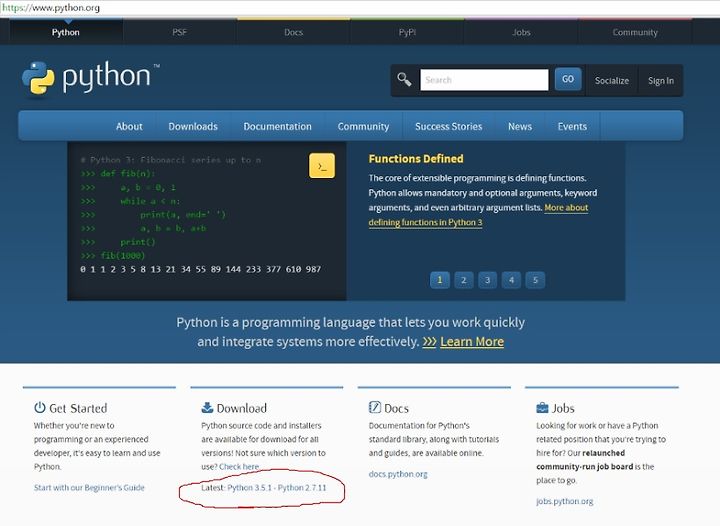Click the browser address bar URL
The height and width of the screenshot is (526, 720).
tap(51, 8)
